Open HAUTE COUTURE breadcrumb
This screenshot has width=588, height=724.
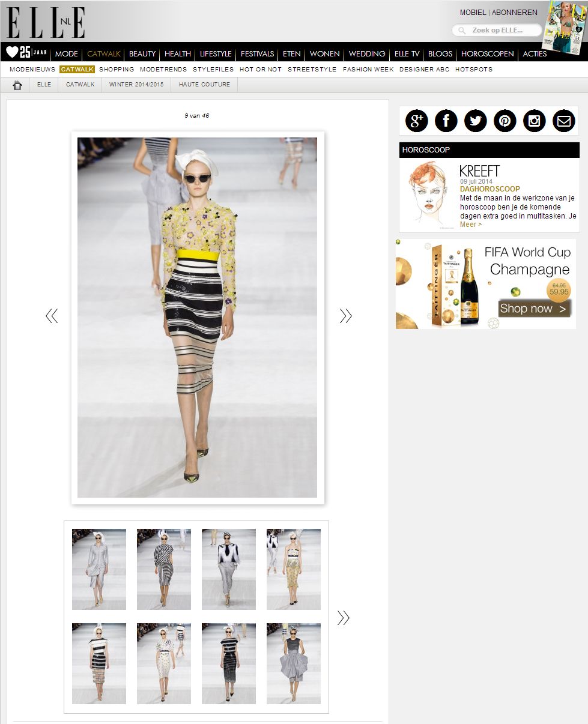[x=204, y=85]
